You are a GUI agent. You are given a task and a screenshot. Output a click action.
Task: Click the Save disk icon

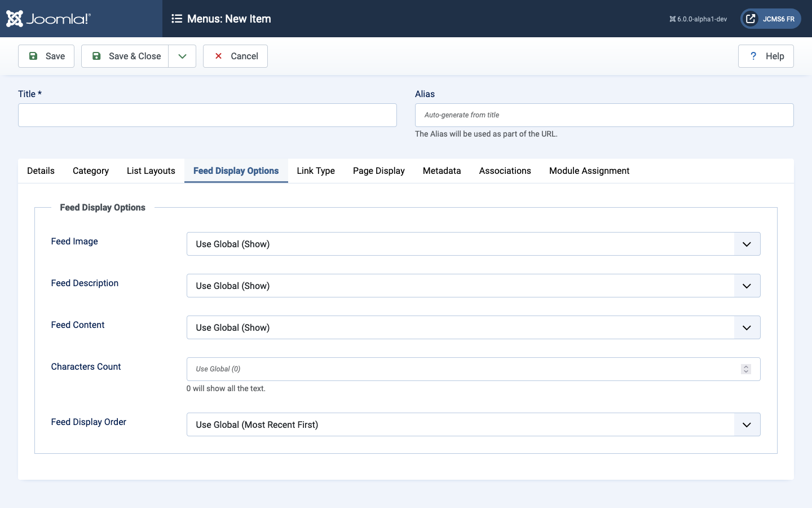pyautogui.click(x=33, y=56)
